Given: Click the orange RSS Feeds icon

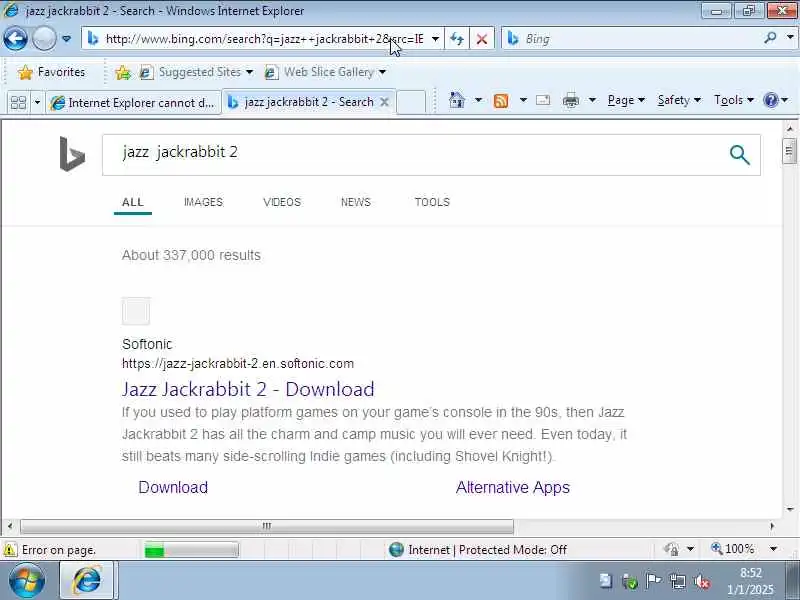Looking at the screenshot, I should (501, 101).
